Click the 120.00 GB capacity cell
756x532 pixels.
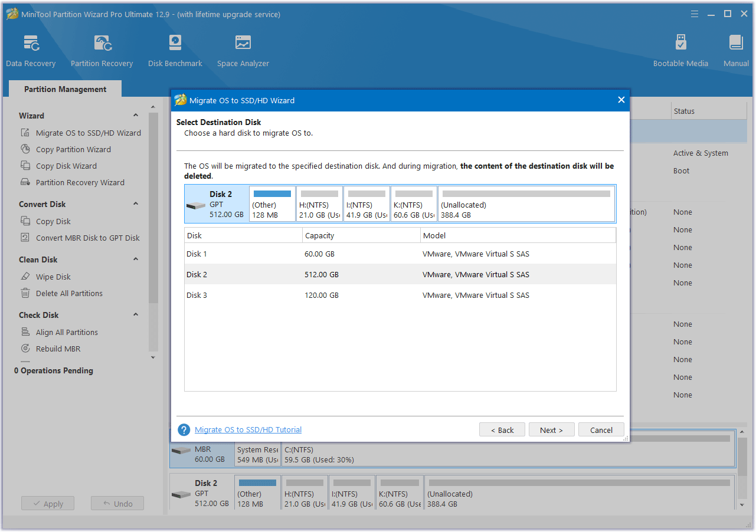(x=321, y=295)
